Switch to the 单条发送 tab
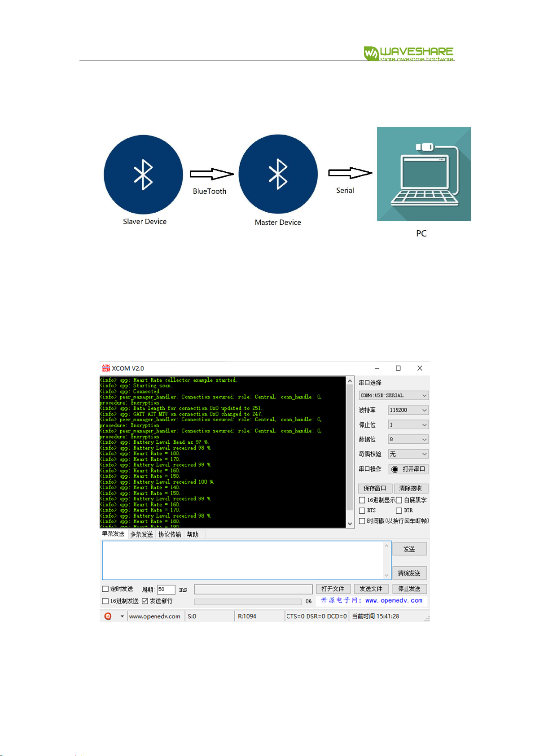535x756 pixels. (x=113, y=534)
